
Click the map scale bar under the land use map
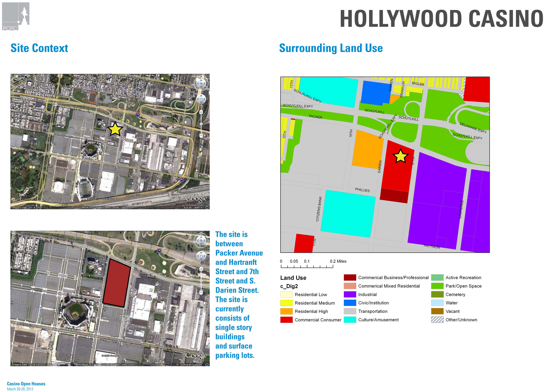point(307,266)
